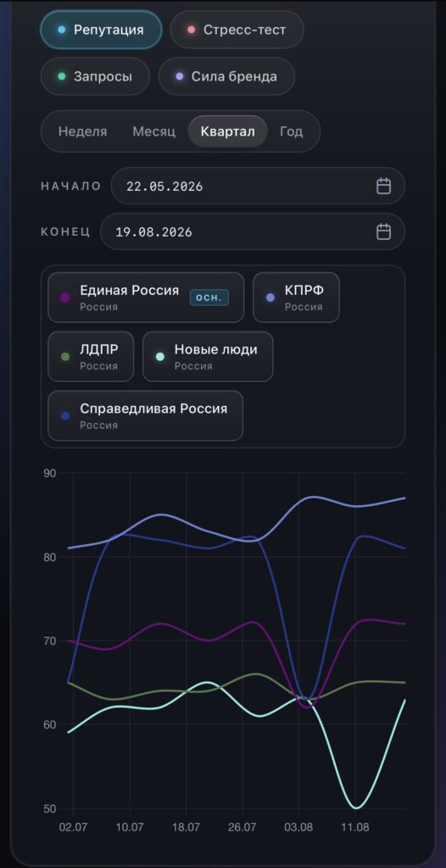This screenshot has width=446, height=868.
Task: Edit the end date 19.08.2026 field
Action: point(253,231)
